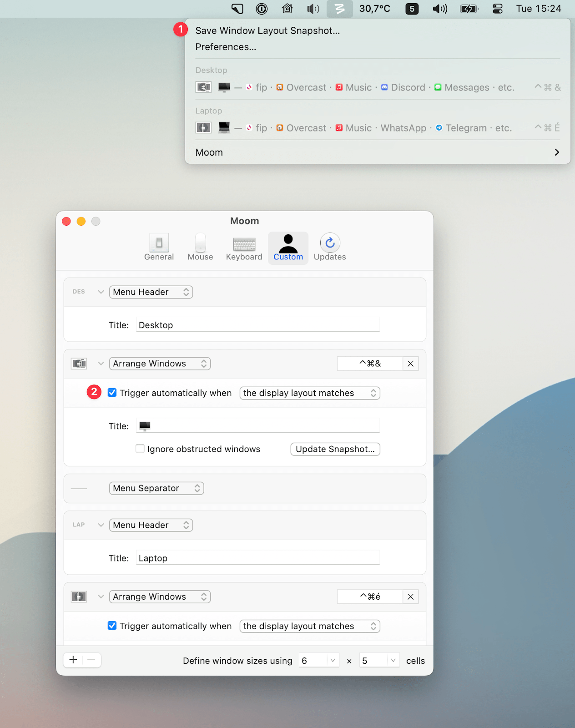Uncheck second Trigger automatically when checkbox
Screen dimensions: 575x728
pos(112,625)
